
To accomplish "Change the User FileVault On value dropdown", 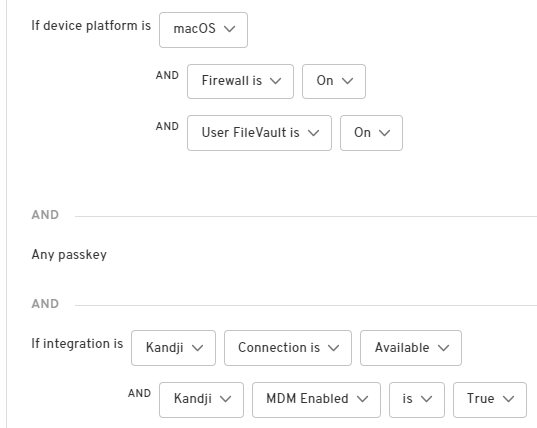I will coord(371,133).
